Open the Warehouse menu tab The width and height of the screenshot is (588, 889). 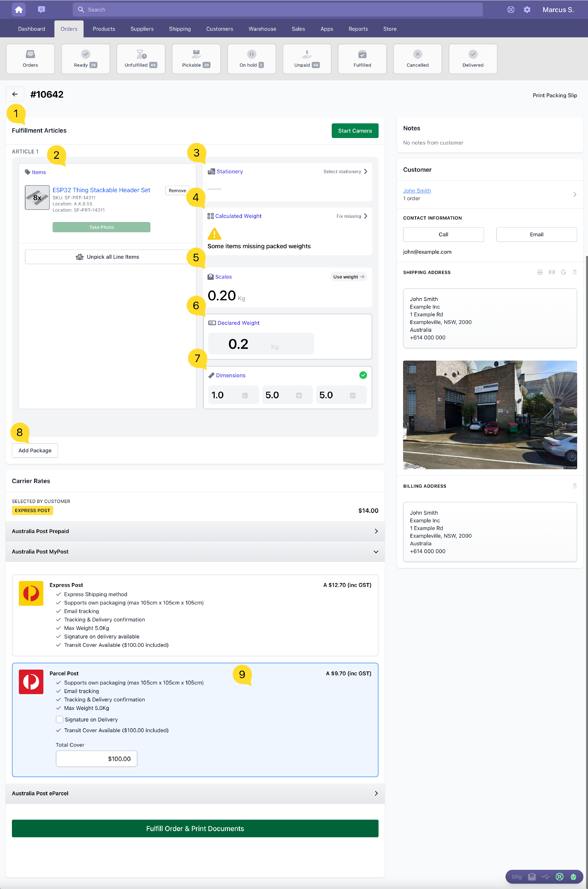[262, 29]
